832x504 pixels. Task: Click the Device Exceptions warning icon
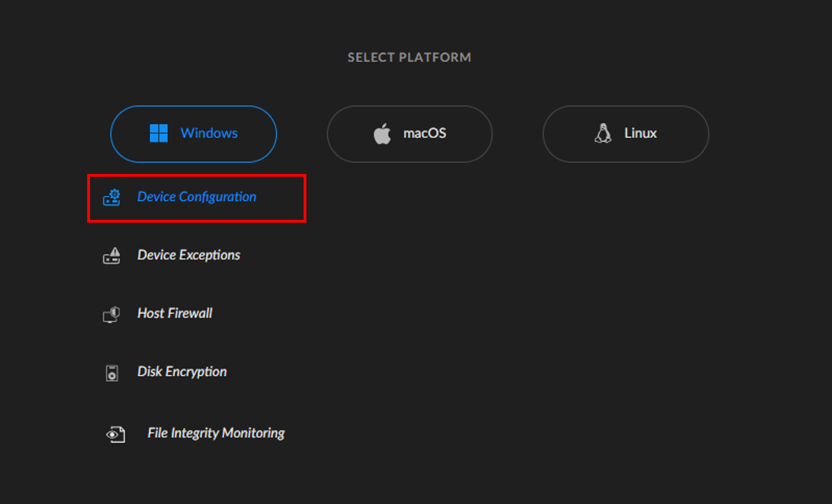tap(112, 256)
